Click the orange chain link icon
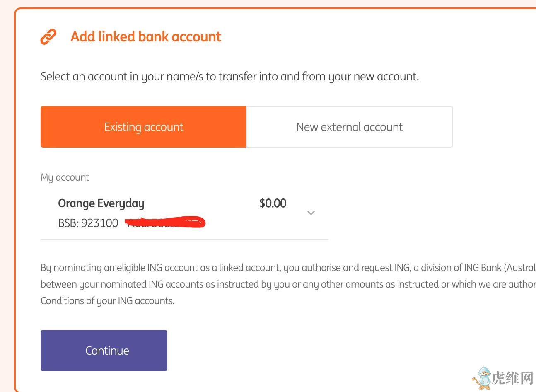Image resolution: width=536 pixels, height=392 pixels. point(48,37)
